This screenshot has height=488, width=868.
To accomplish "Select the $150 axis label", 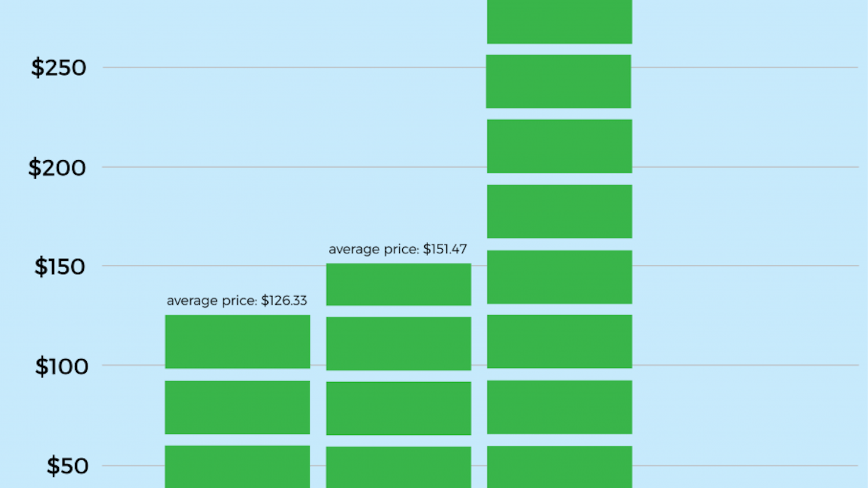I will coord(60,267).
